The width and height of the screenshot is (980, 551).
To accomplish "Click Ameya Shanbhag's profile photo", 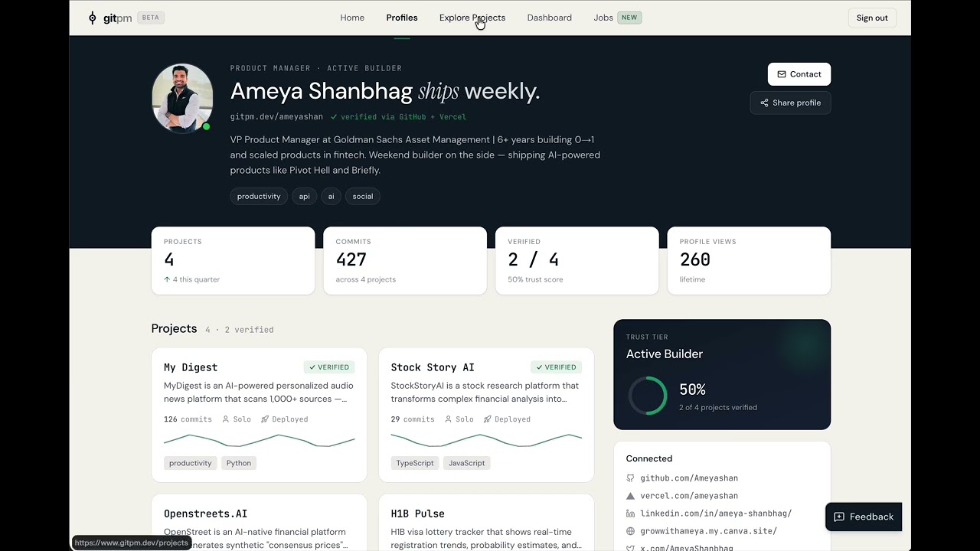I will 182,98.
